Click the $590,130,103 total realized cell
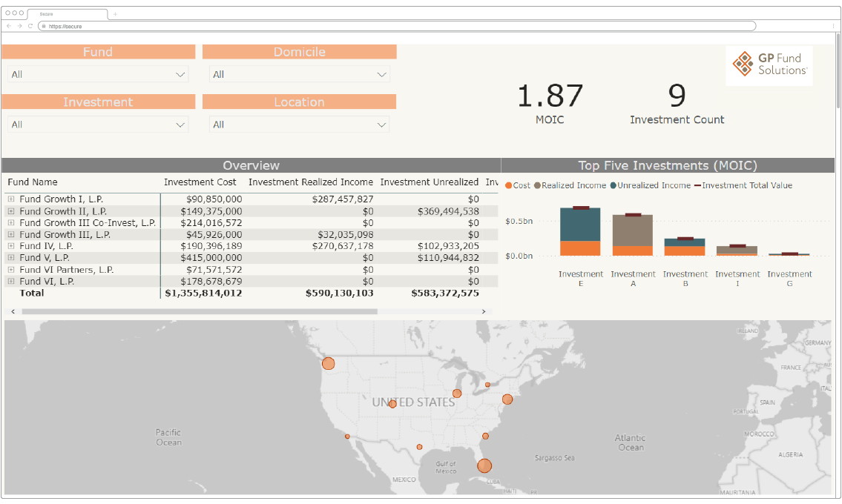842x504 pixels. 339,293
